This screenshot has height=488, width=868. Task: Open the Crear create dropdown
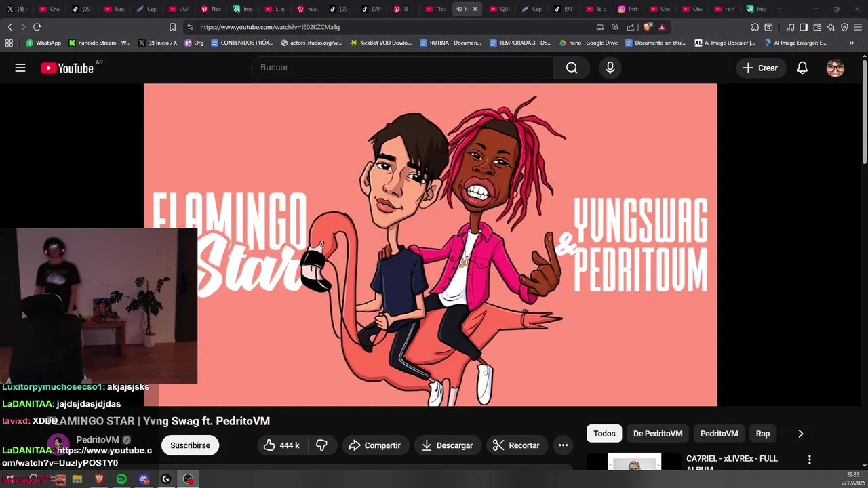click(x=760, y=68)
